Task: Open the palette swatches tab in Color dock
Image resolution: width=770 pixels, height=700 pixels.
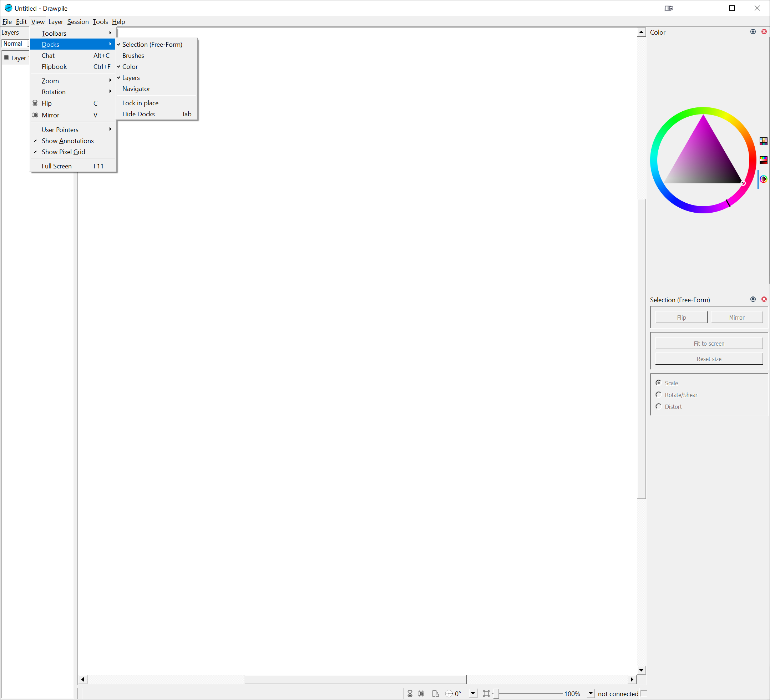Action: pos(764,141)
